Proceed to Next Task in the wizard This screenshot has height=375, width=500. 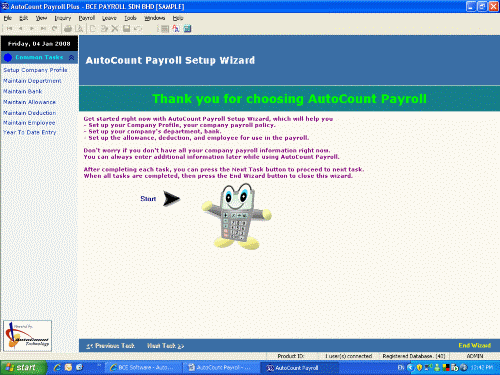click(x=166, y=346)
